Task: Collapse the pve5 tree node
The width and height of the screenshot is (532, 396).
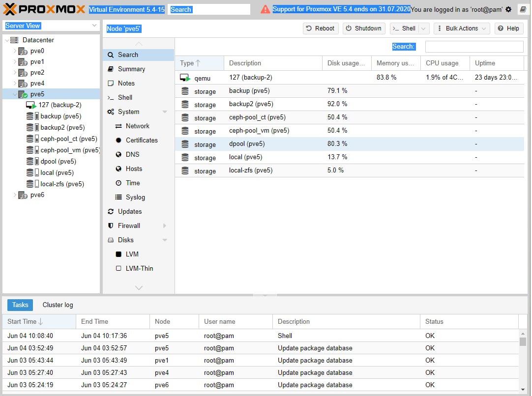Action: [x=15, y=95]
